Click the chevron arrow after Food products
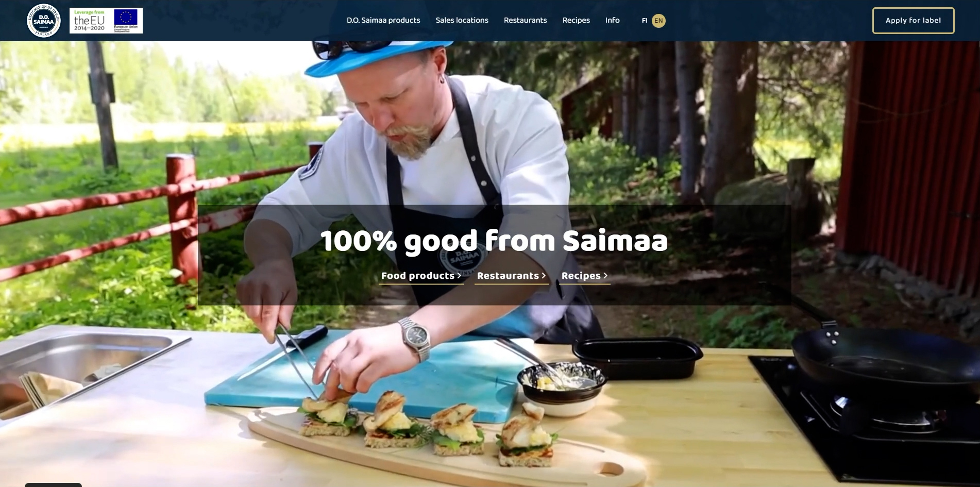Image resolution: width=980 pixels, height=487 pixels. click(459, 276)
